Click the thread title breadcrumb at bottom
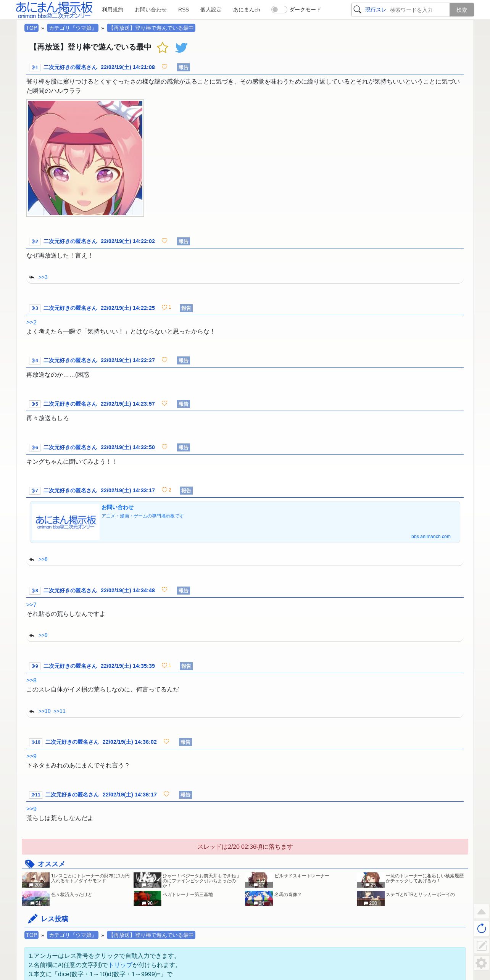Viewport: 490px width, 980px height. tap(151, 935)
